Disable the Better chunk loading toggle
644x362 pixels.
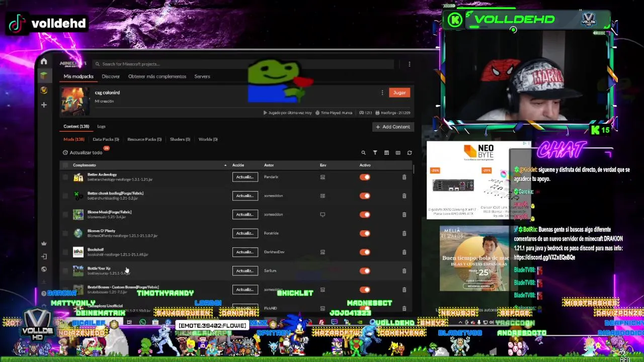pyautogui.click(x=365, y=196)
